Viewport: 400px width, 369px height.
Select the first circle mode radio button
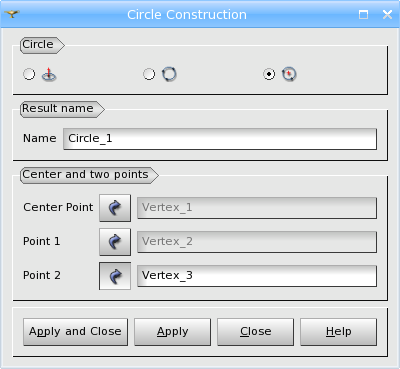[29, 74]
